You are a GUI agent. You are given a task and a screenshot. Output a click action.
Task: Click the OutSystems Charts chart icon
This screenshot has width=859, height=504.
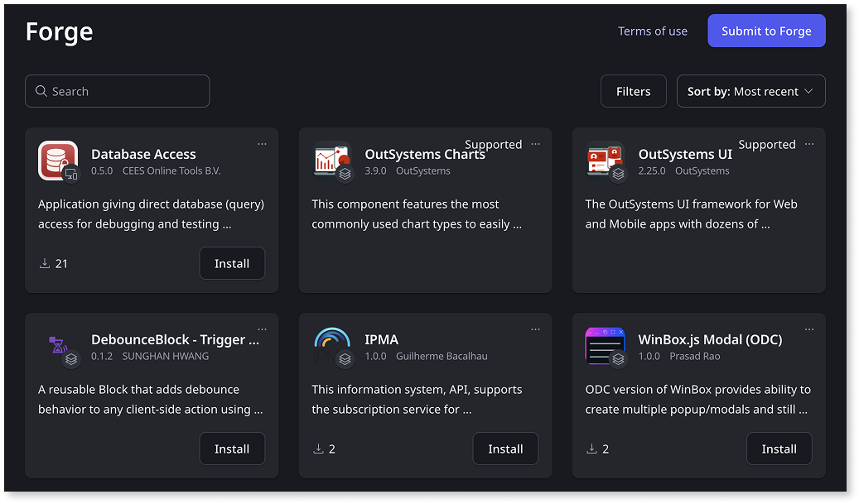331,161
